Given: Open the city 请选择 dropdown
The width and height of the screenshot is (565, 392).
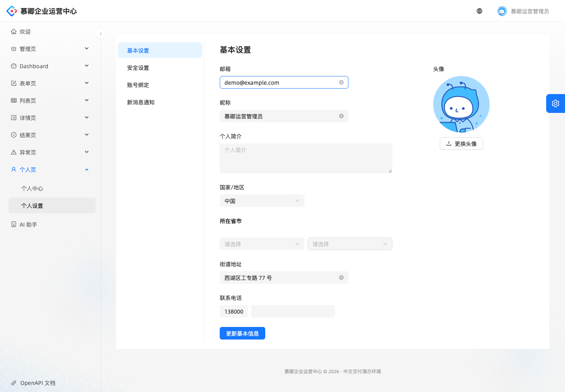Looking at the screenshot, I should pos(350,244).
